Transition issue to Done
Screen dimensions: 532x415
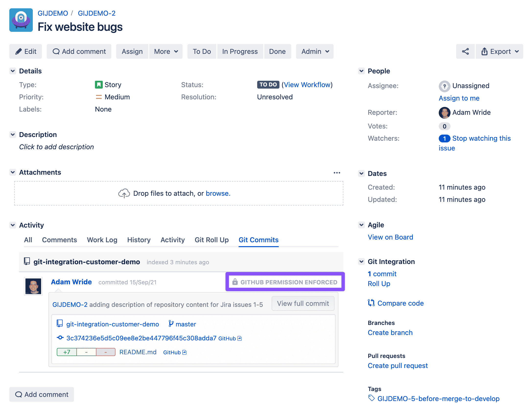pos(277,51)
